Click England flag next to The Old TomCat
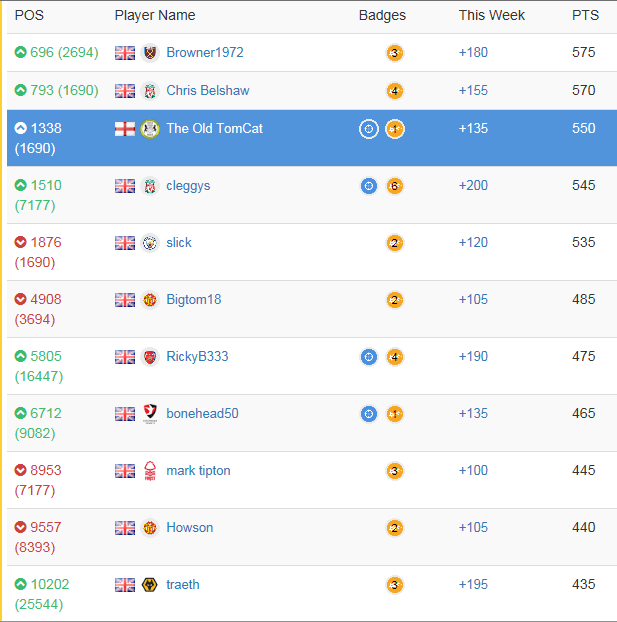617x622 pixels. coord(125,129)
